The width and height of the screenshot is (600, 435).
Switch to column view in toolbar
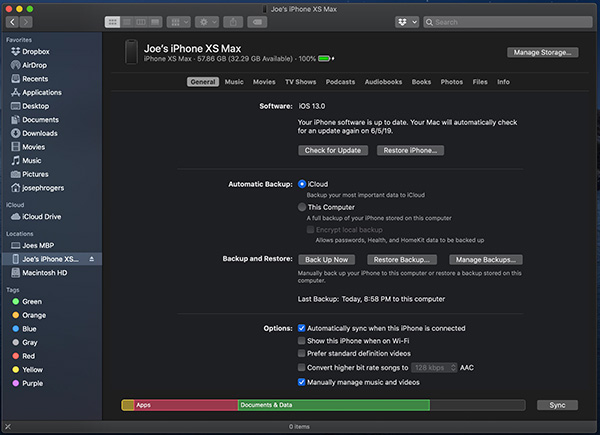tap(141, 22)
